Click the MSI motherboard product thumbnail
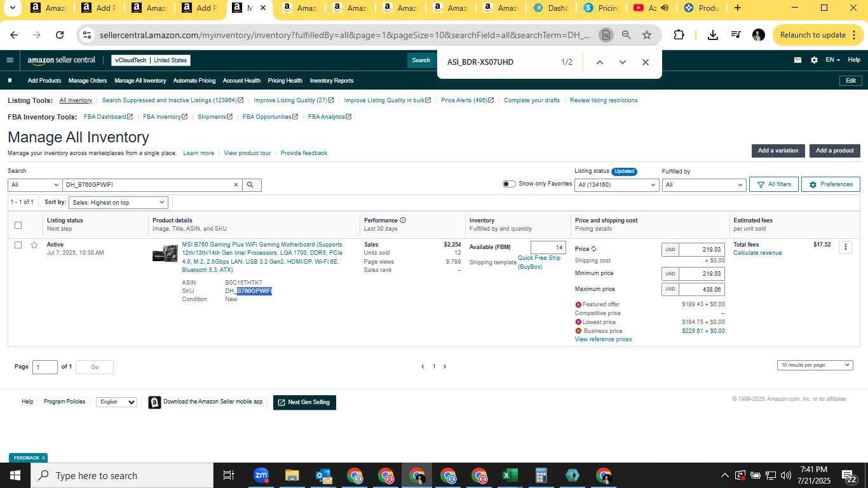868x488 pixels. (x=165, y=254)
